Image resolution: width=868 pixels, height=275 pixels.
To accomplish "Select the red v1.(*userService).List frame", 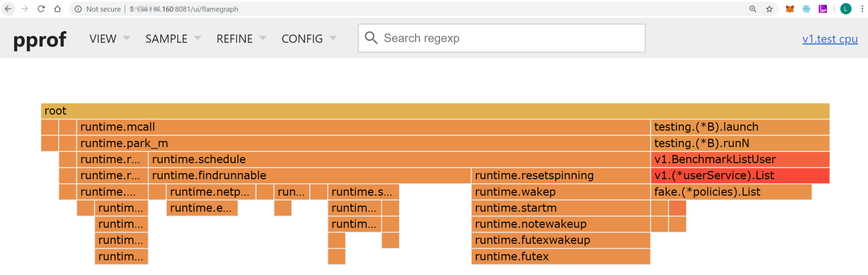I will (740, 176).
